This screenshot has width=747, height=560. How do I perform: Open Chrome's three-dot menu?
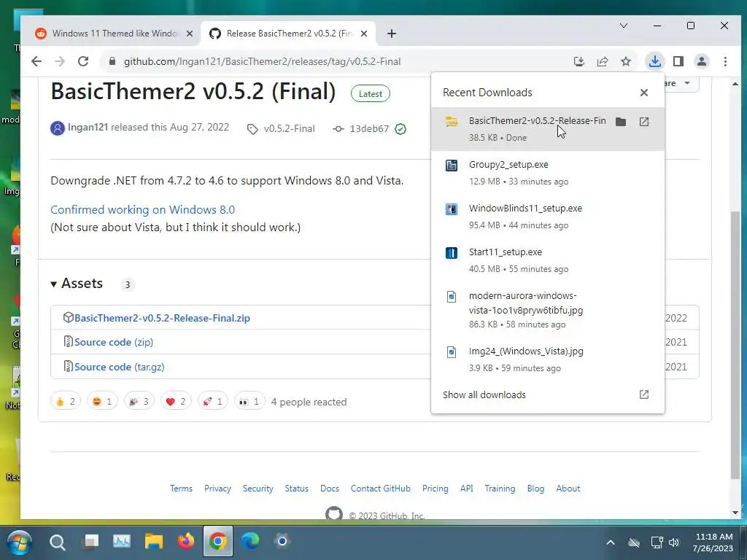(x=725, y=61)
